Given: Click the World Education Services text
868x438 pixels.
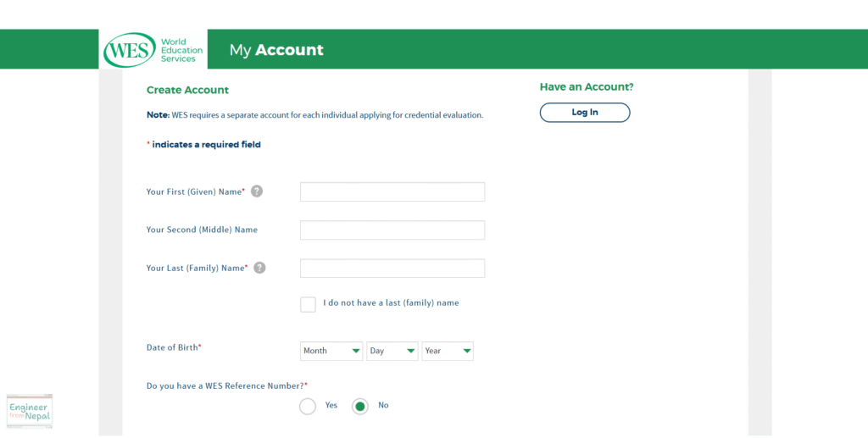Looking at the screenshot, I should tap(181, 50).
